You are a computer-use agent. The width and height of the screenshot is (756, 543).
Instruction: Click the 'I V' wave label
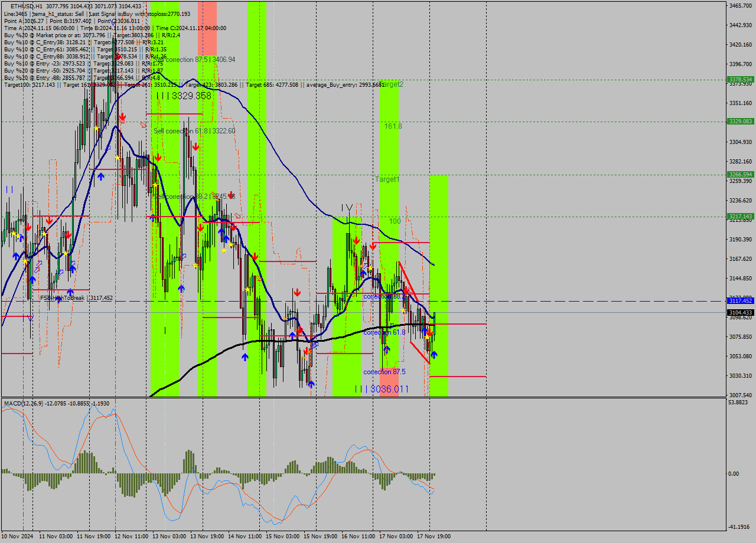pos(347,208)
